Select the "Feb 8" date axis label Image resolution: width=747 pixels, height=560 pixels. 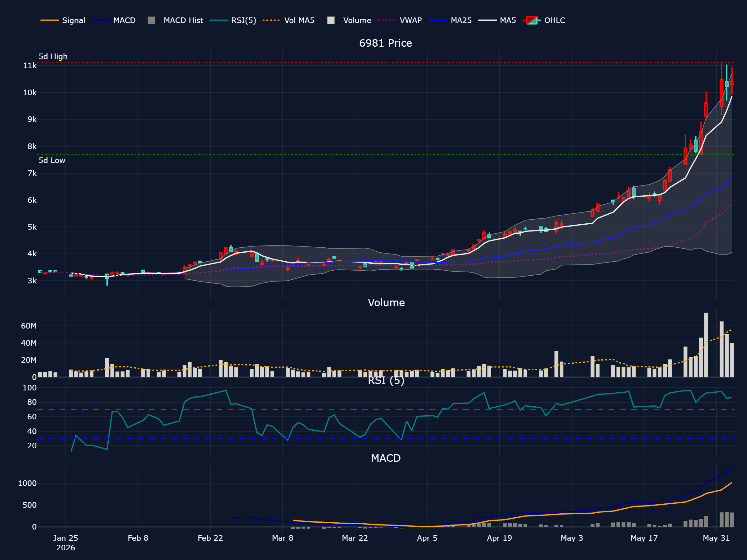tap(138, 538)
